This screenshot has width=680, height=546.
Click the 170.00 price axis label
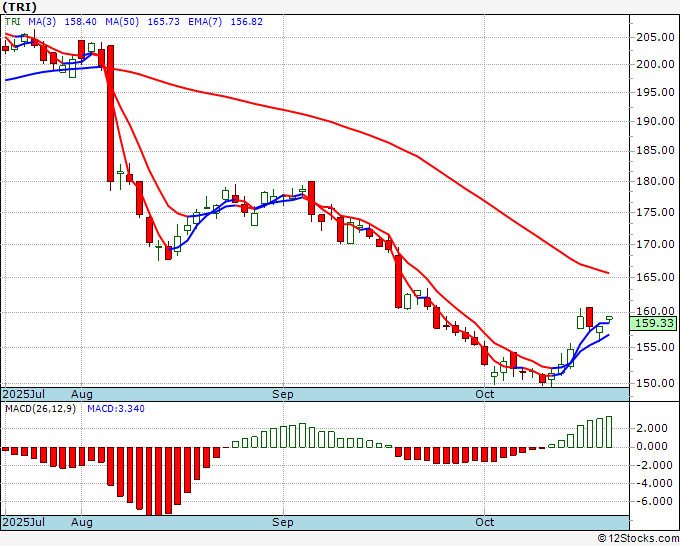(655, 244)
